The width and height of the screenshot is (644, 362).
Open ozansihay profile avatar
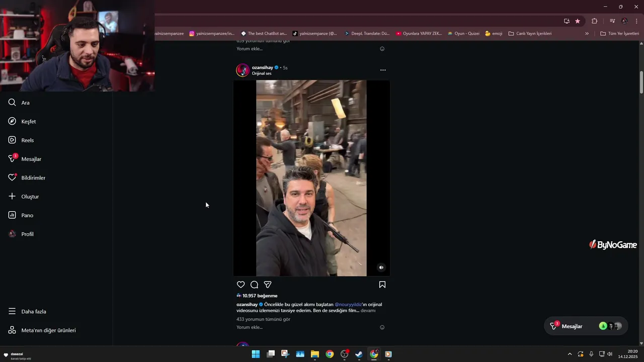243,70
